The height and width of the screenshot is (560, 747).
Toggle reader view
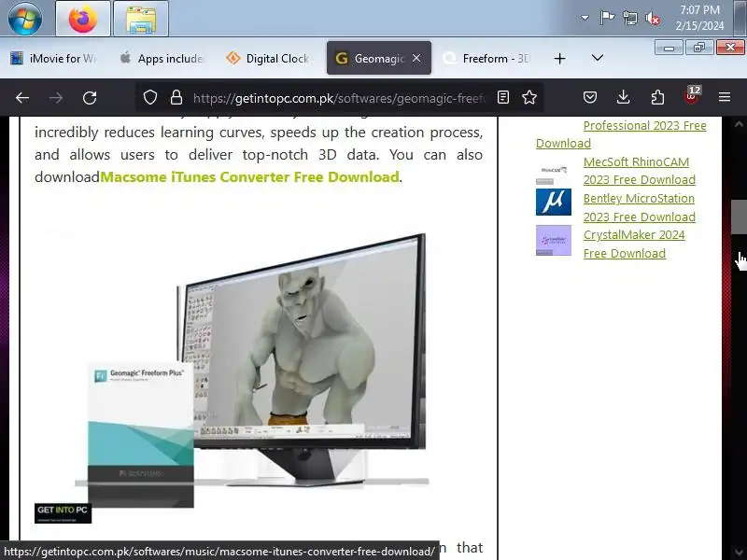(503, 98)
